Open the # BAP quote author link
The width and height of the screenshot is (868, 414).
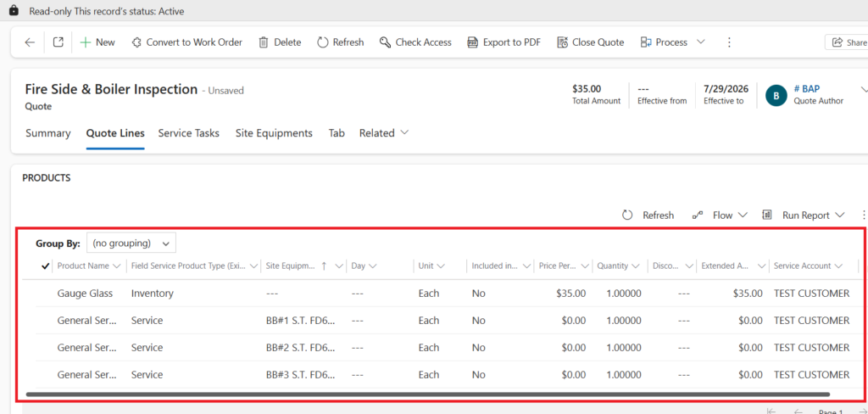point(807,89)
